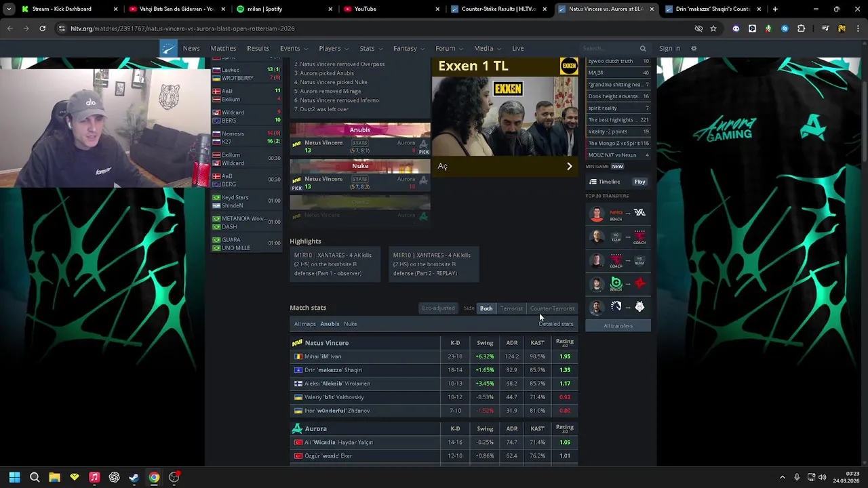
Task: Open the Results menu item
Action: tap(258, 48)
